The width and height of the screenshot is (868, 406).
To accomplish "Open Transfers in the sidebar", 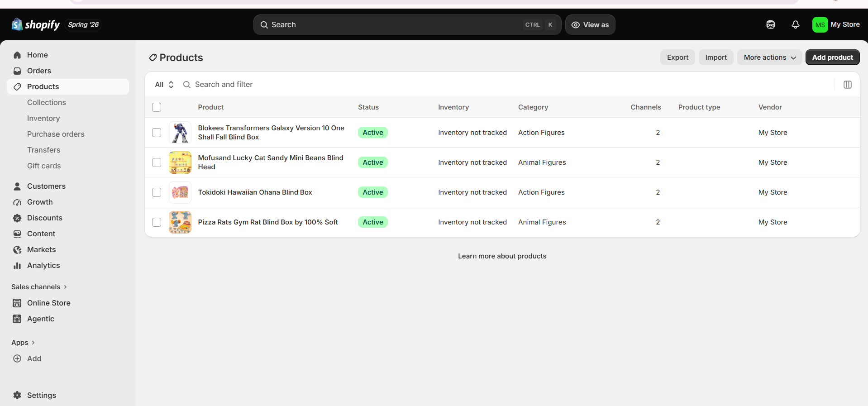I will (x=43, y=150).
